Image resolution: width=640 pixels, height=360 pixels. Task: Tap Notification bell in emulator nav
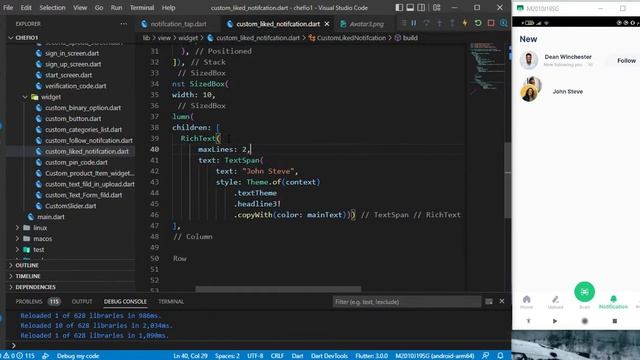point(613,302)
